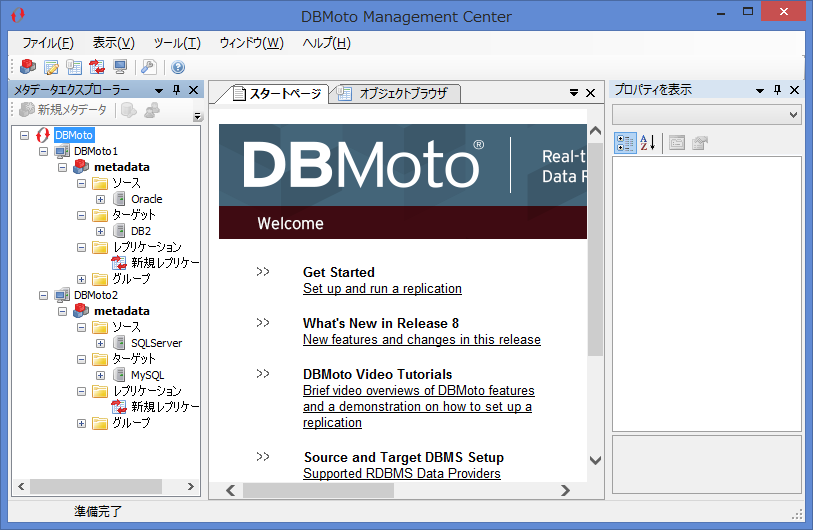This screenshot has width=813, height=530.
Task: Open the properties panel dropdown arrow
Action: (760, 91)
